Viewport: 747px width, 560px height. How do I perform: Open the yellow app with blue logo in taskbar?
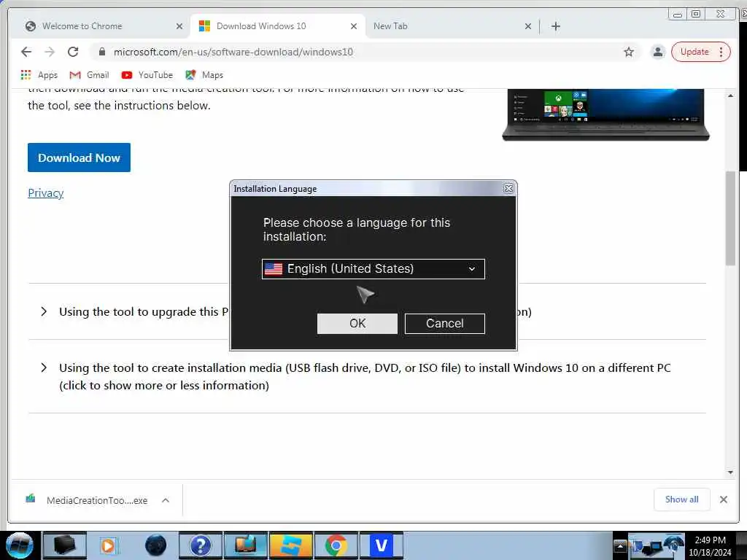point(290,545)
